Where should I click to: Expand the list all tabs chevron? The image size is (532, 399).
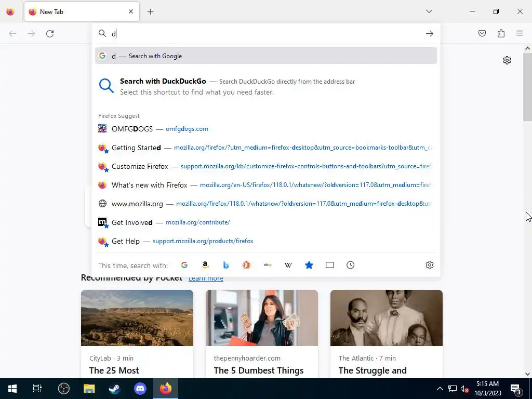pyautogui.click(x=429, y=11)
